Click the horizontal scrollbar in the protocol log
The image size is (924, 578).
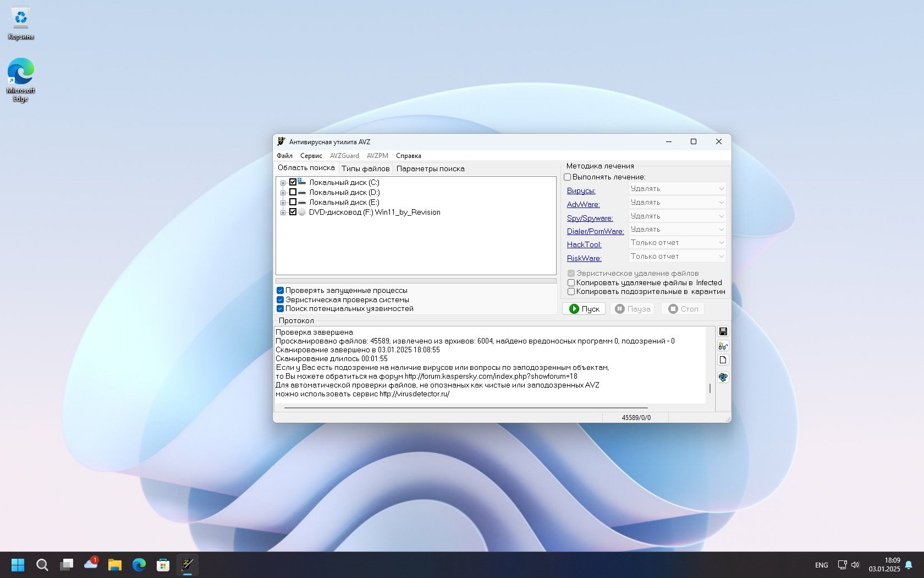pyautogui.click(x=465, y=408)
